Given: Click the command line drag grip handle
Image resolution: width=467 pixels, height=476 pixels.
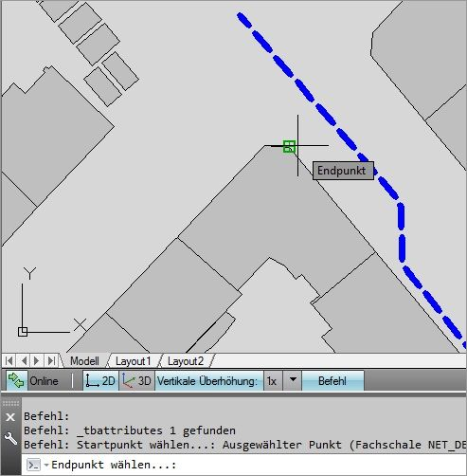Looking at the screenshot, I should 10,403.
